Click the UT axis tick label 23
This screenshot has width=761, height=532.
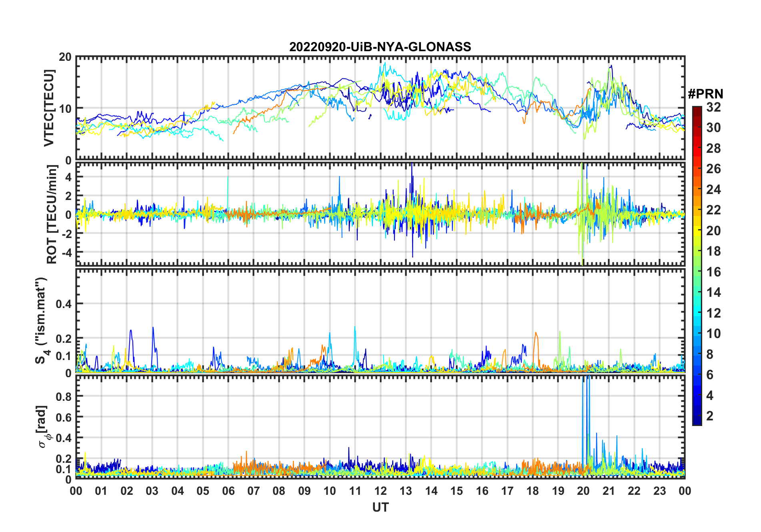(660, 491)
